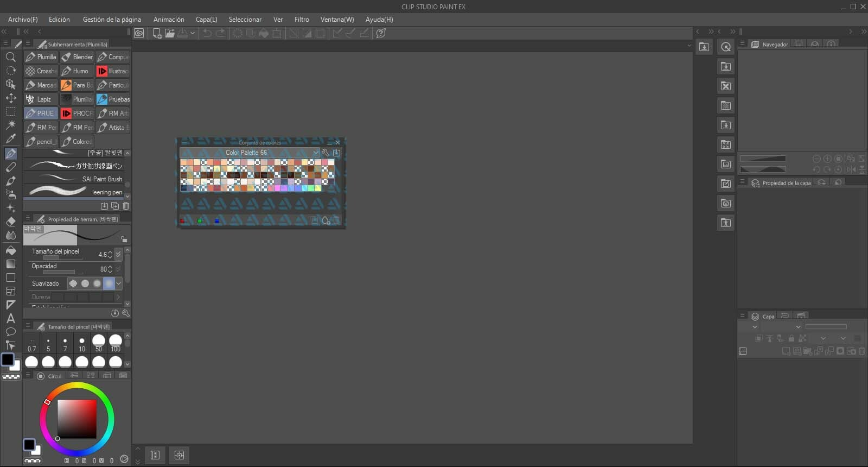Open brush size dynamics dropdown for Tamaño del pincel
Image resolution: width=868 pixels, height=467 pixels.
click(118, 254)
